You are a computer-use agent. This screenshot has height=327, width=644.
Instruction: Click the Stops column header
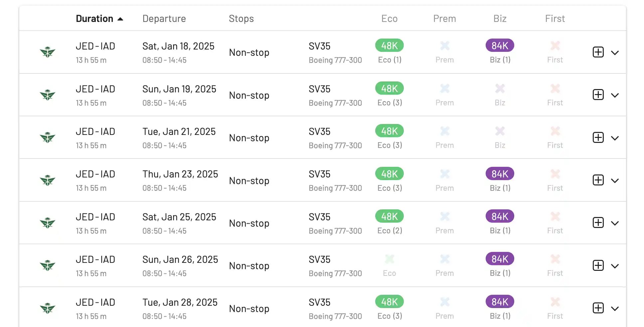point(241,19)
